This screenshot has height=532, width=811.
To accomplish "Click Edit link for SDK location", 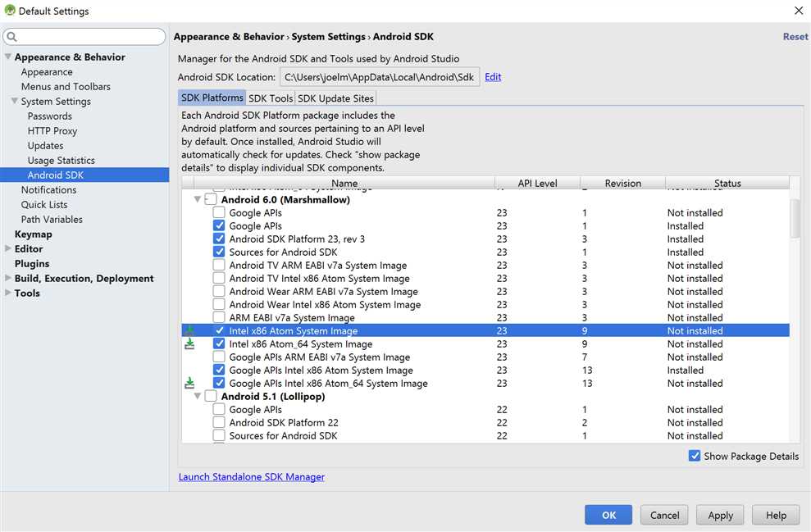I will click(x=493, y=77).
